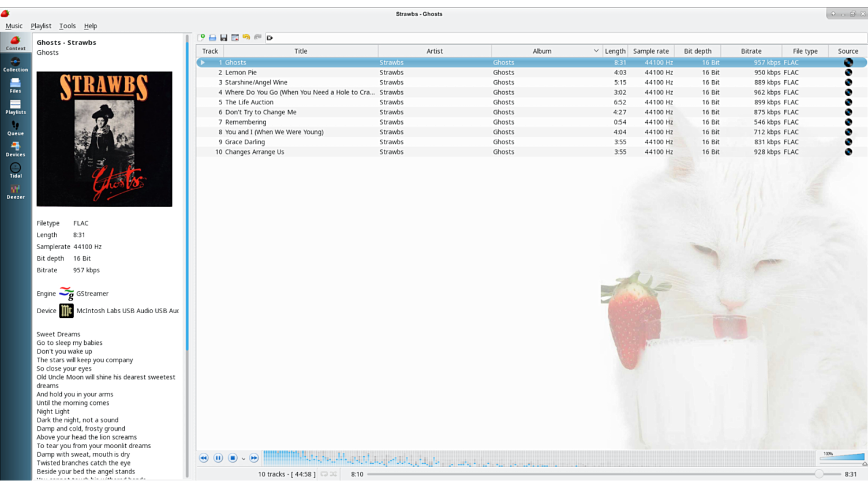Open the Collection sidebar tab

[16, 64]
